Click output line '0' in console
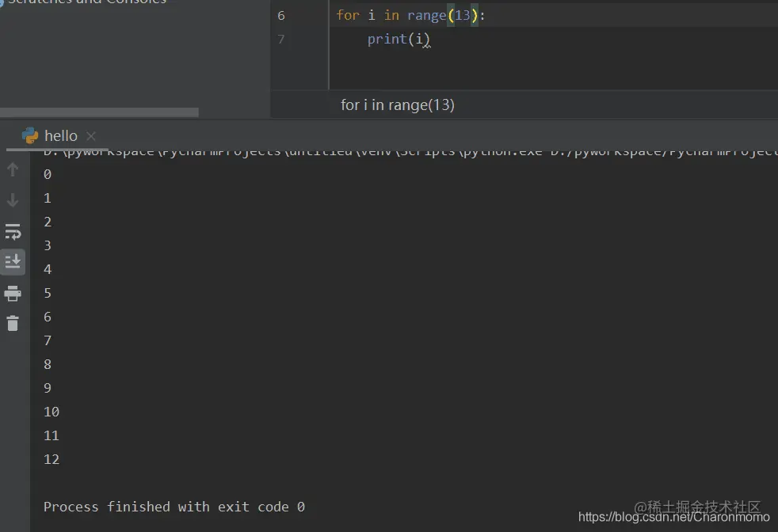778x532 pixels. [48, 174]
